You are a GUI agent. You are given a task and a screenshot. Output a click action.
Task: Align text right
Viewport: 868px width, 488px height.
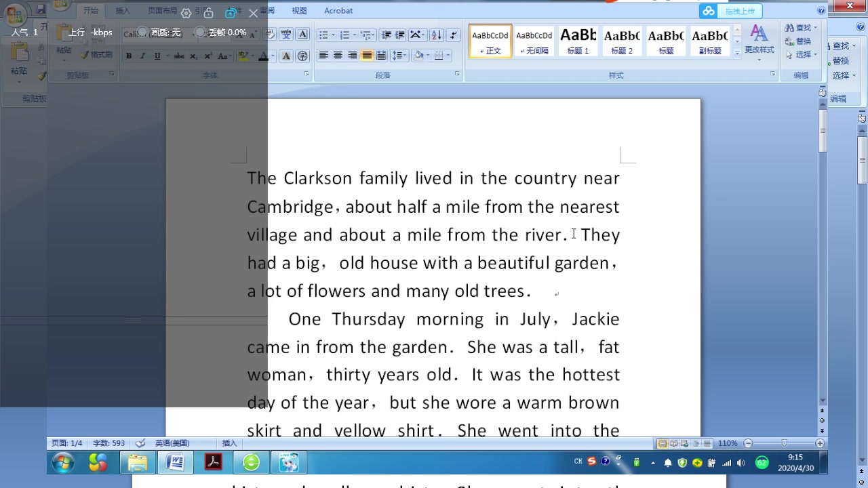[352, 56]
